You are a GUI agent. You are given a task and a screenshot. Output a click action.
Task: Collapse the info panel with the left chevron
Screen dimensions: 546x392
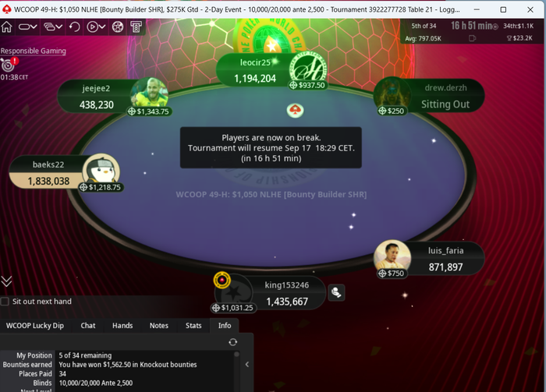pos(247,365)
